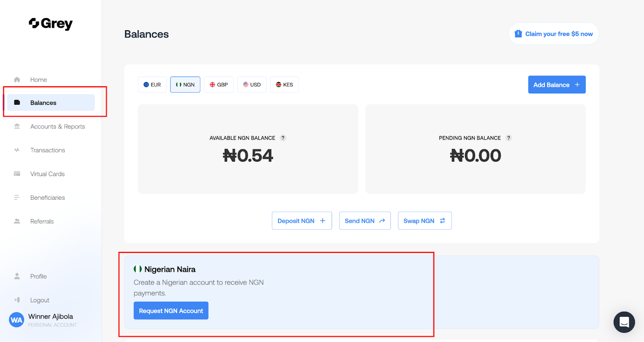
Task: Open Accounts & Reports page
Action: [58, 126]
